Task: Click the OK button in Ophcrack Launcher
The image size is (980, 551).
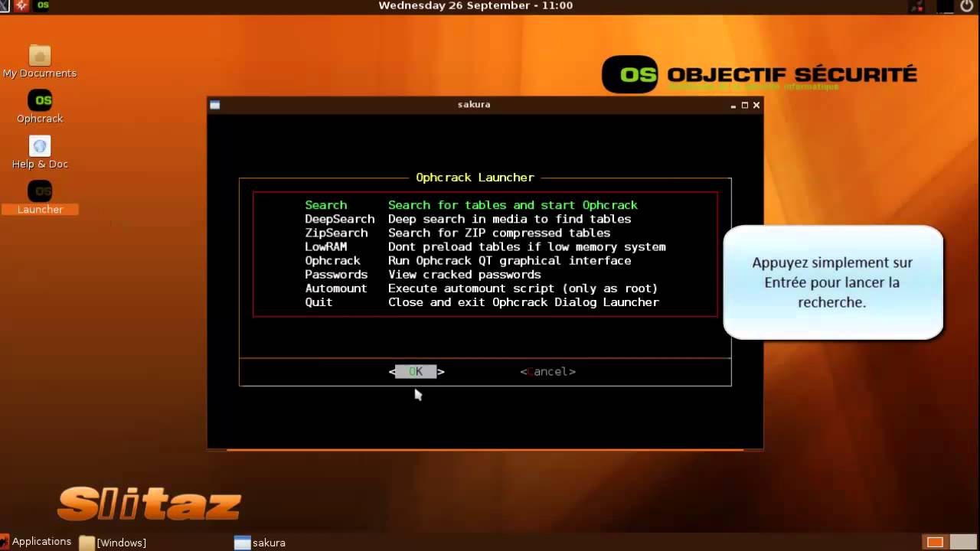Action: (416, 372)
